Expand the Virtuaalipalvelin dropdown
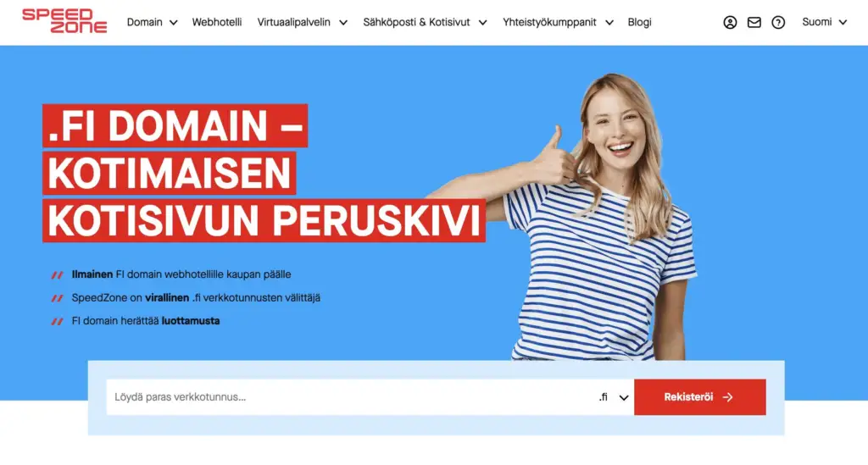868x465 pixels. point(303,22)
